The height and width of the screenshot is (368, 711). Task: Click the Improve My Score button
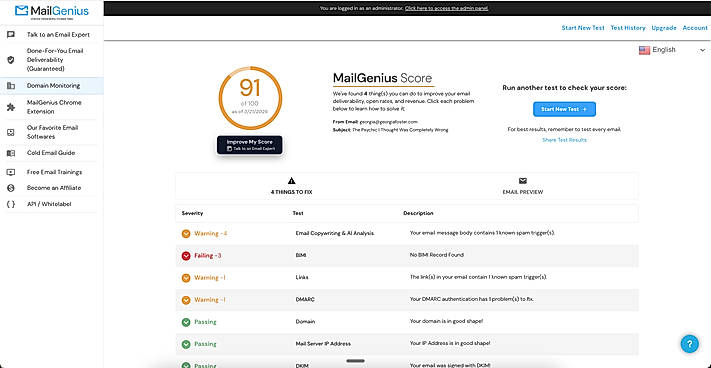pos(250,145)
